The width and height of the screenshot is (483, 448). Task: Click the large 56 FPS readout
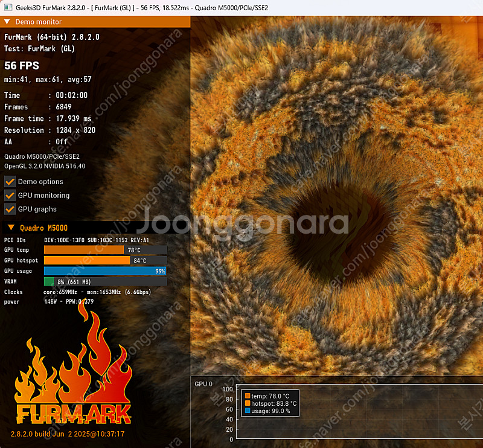22,66
